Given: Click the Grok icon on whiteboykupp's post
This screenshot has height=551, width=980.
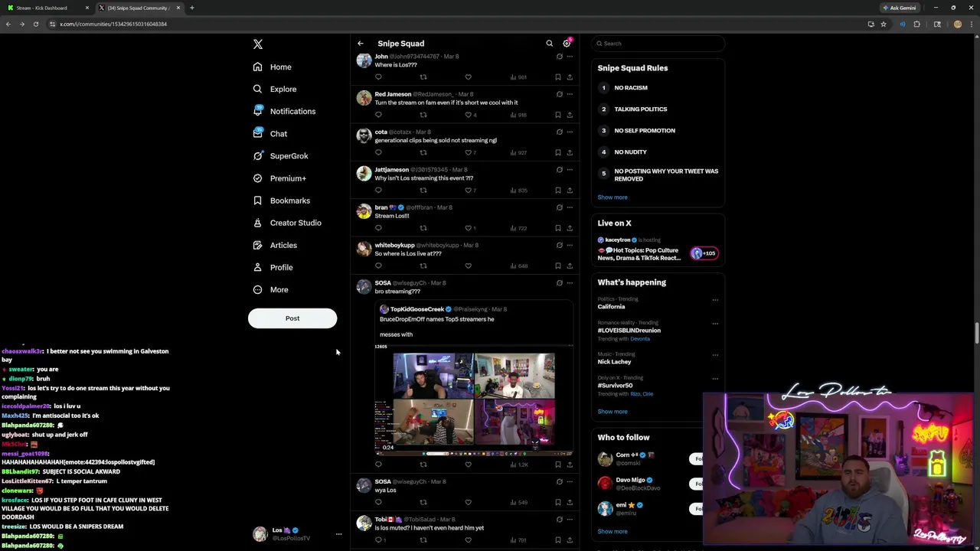Looking at the screenshot, I should tap(559, 245).
